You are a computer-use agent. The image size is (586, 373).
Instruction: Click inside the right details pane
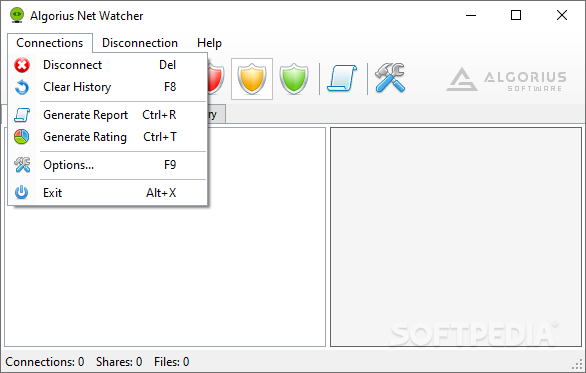[456, 237]
